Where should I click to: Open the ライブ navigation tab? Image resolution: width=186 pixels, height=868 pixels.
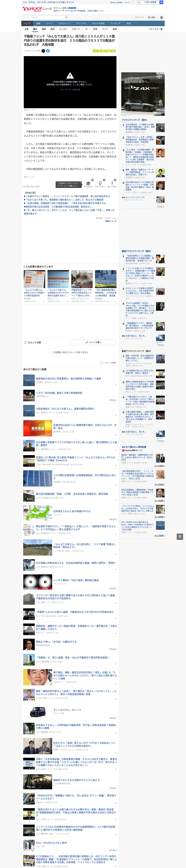(49, 24)
